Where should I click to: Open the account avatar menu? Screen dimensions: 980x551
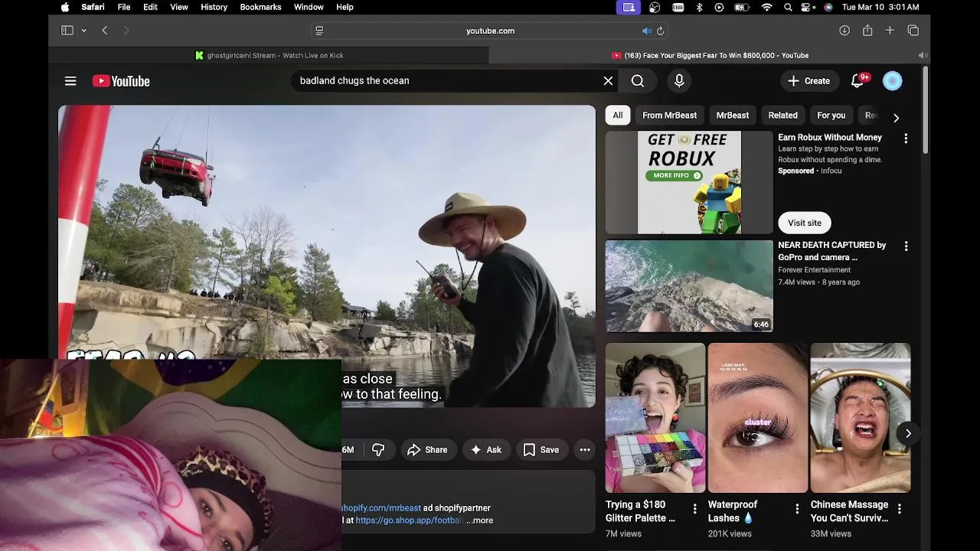(893, 80)
